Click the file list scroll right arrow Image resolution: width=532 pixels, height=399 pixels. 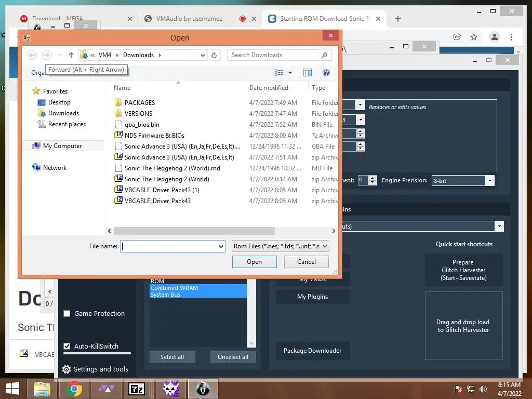[334, 231]
